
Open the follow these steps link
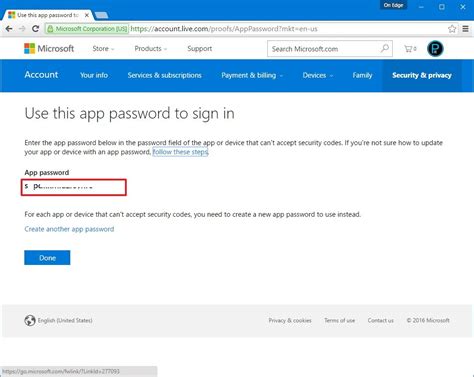(180, 152)
